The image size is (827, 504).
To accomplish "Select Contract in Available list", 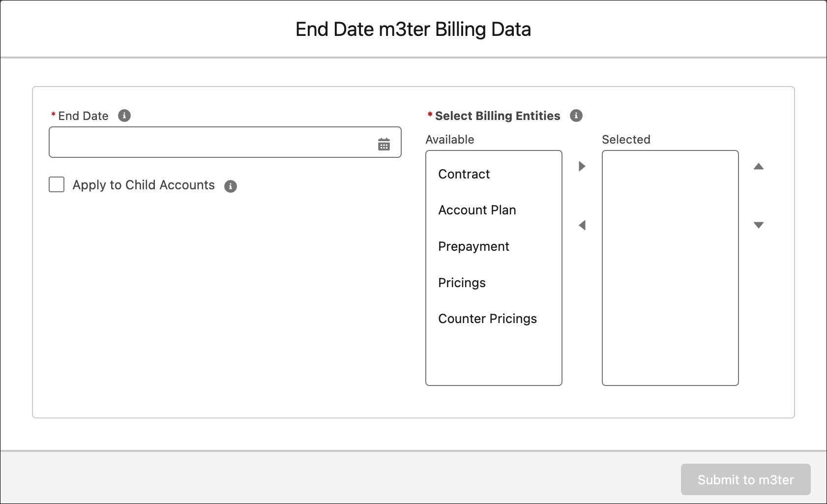I will coord(494,174).
